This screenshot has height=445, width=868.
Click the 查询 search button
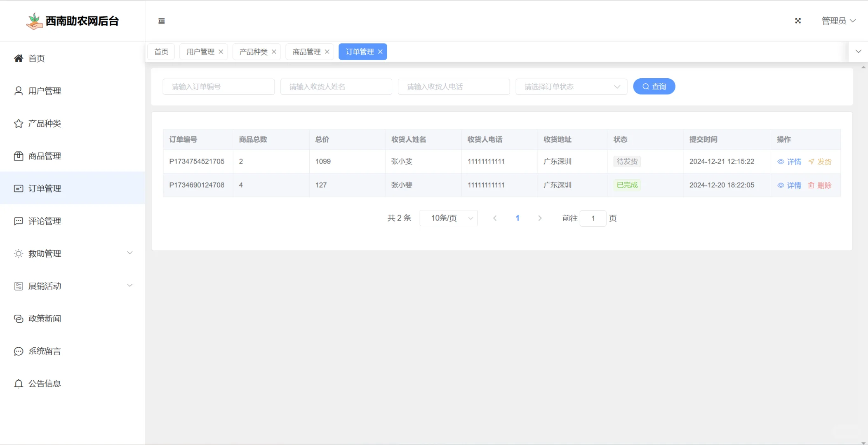coord(654,86)
